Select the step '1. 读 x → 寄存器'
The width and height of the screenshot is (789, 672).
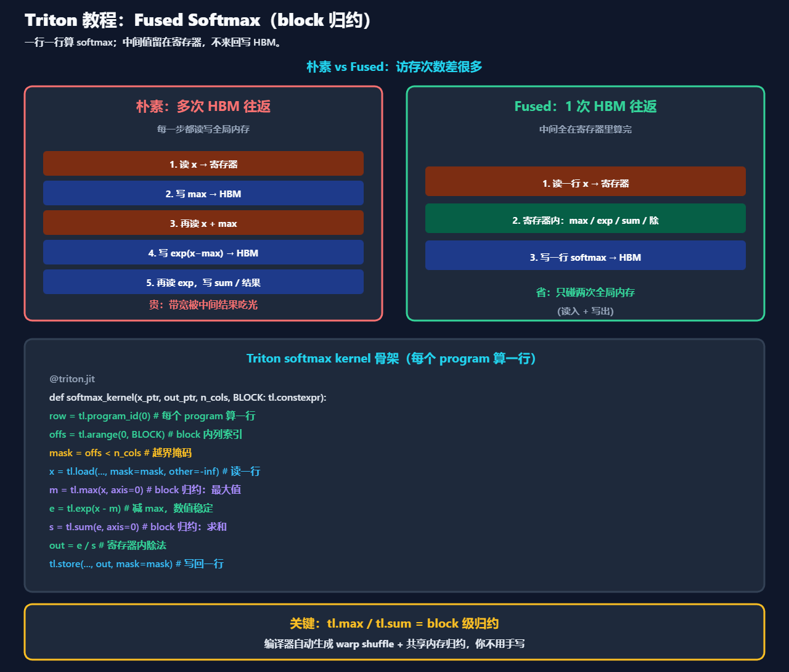pyautogui.click(x=203, y=163)
